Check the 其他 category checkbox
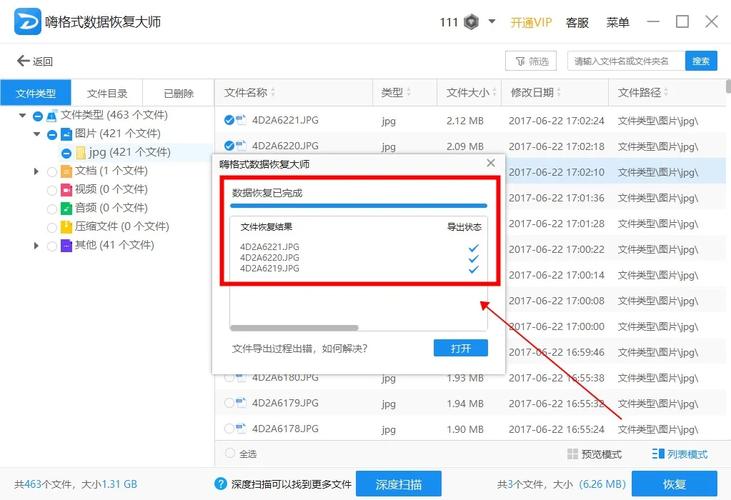Viewport: 731px width, 500px height. pyautogui.click(x=52, y=246)
